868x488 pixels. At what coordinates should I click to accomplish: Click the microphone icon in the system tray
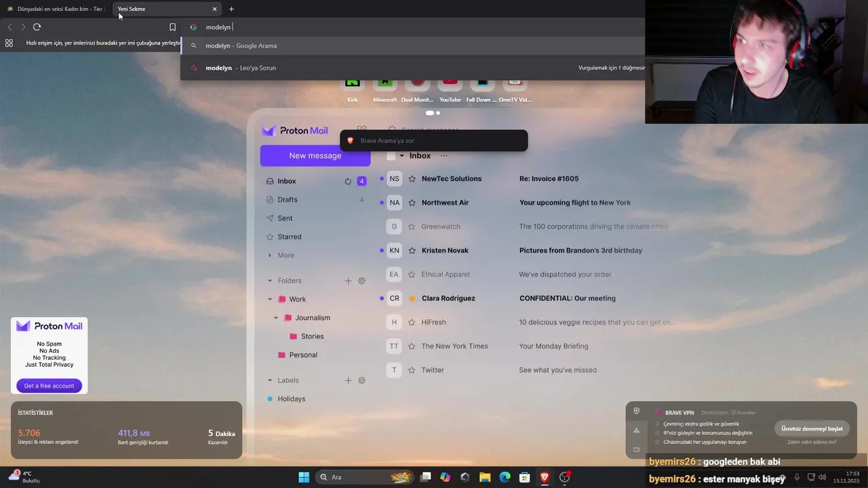[x=797, y=477]
